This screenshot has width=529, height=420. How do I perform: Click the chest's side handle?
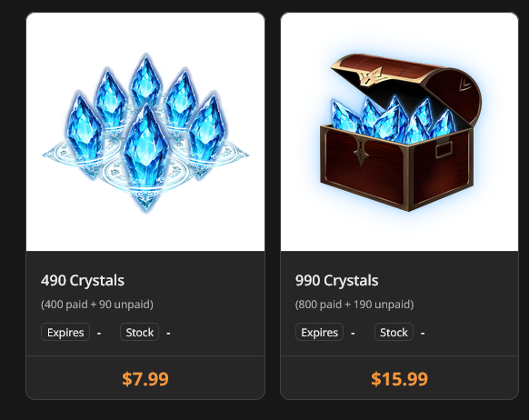click(x=444, y=150)
